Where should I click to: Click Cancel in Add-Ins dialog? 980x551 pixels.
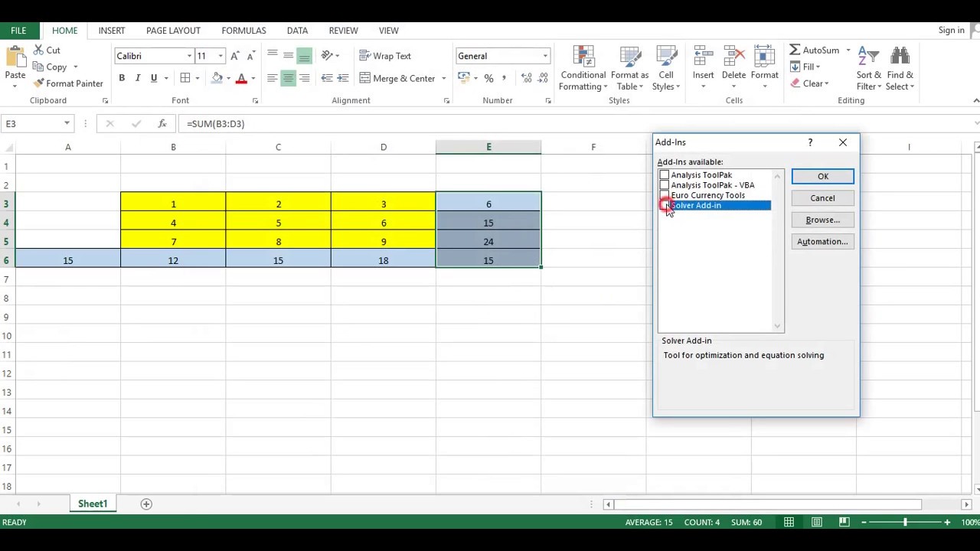822,198
